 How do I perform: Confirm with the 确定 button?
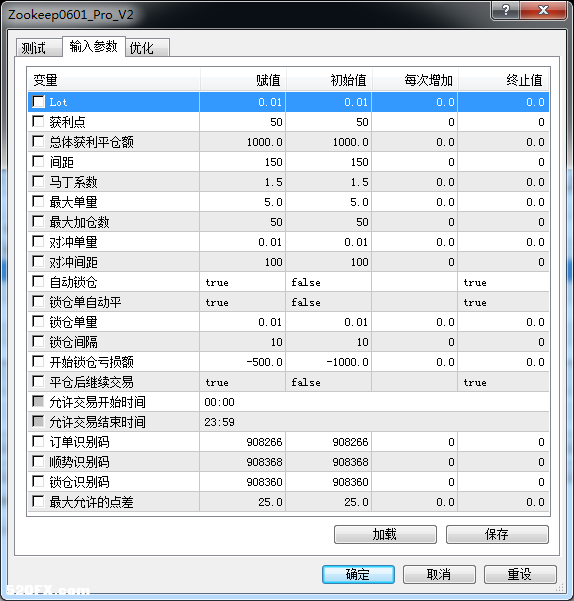[x=358, y=574]
